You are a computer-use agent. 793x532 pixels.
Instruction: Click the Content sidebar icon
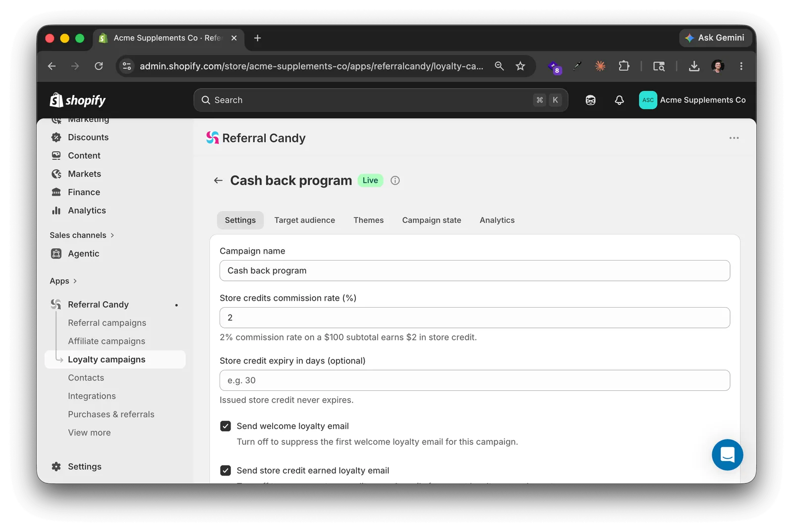(57, 156)
